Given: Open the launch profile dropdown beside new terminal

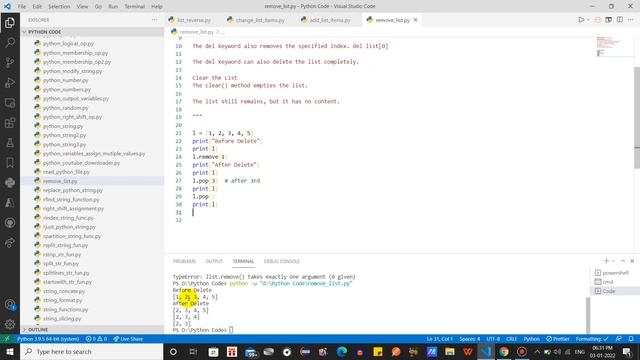Looking at the screenshot, I should click(613, 261).
